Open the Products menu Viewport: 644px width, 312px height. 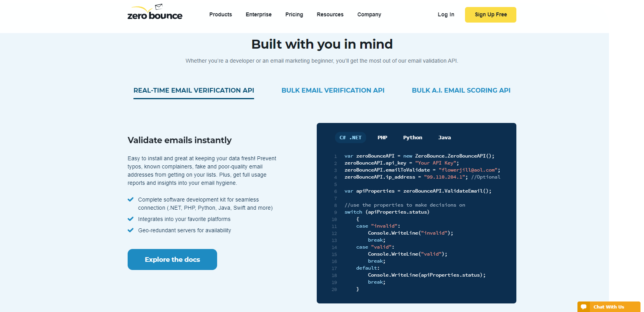(x=221, y=14)
